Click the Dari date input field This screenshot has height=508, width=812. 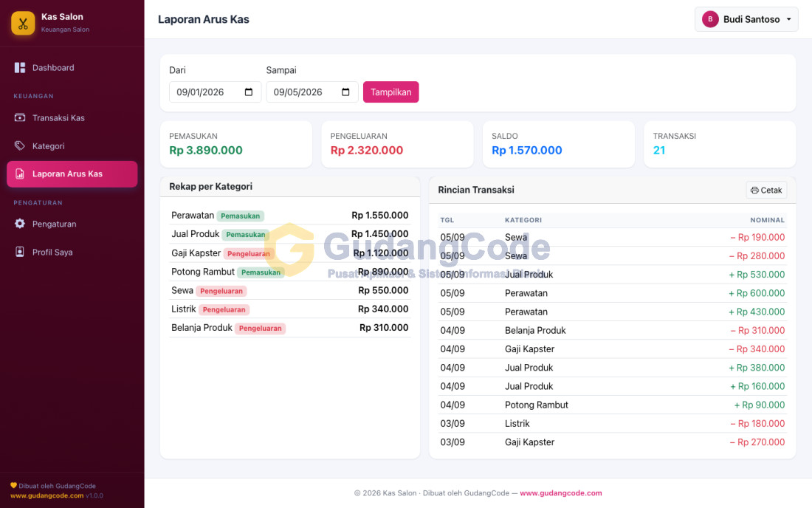pyautogui.click(x=215, y=92)
